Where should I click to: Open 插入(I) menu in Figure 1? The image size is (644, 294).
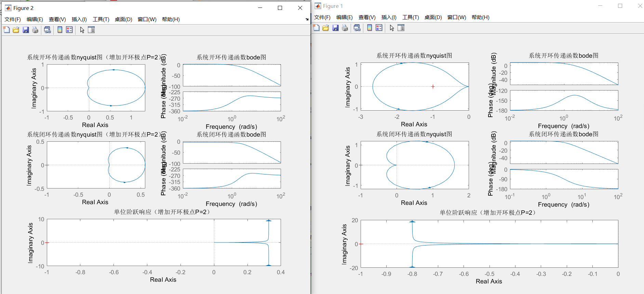[389, 17]
